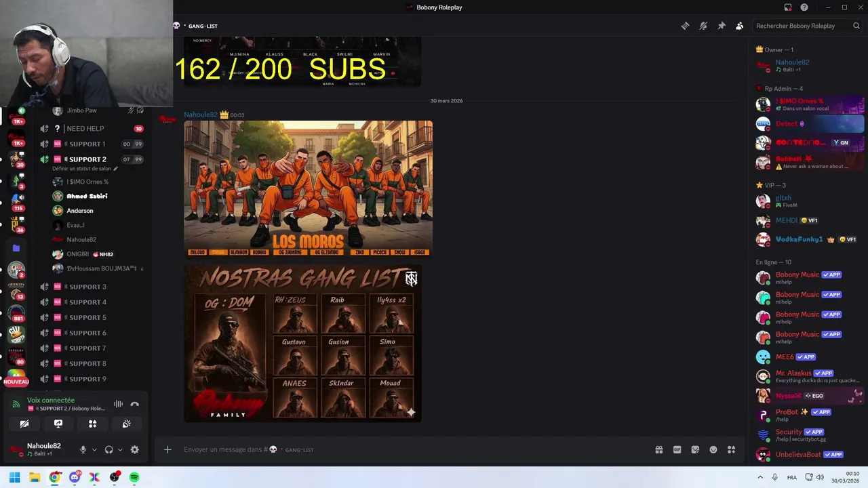Image resolution: width=868 pixels, height=488 pixels.
Task: Click Nahoule82 message author name
Action: click(x=201, y=115)
